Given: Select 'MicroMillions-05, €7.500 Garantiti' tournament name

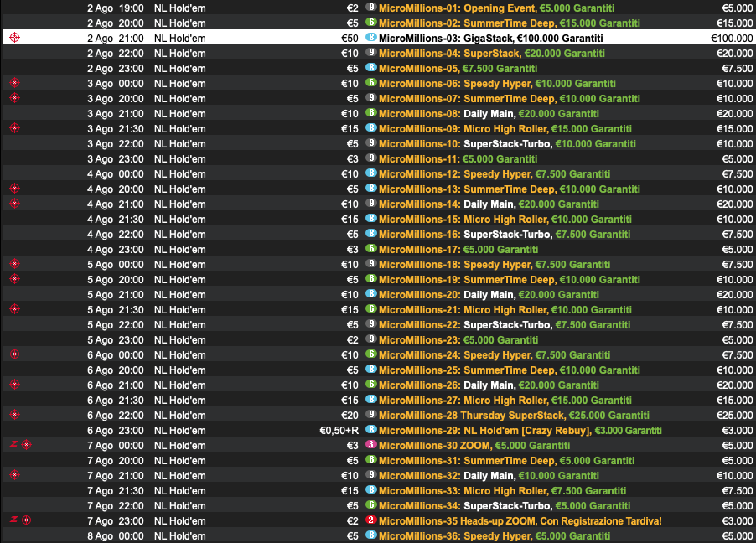Looking at the screenshot, I should pos(458,69).
